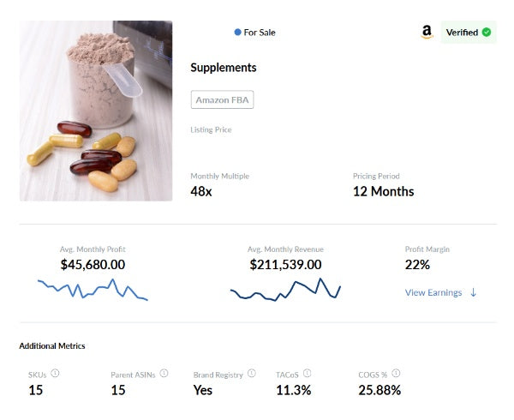514x420 pixels.
Task: Click the Verified badge
Action: coord(469,32)
